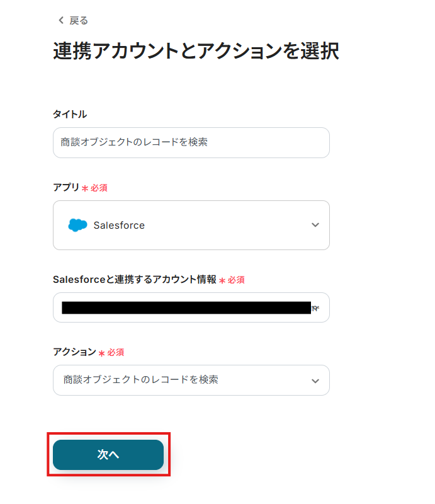This screenshot has height=504, width=435.
Task: Select the Salesforce app name text
Action: click(119, 225)
